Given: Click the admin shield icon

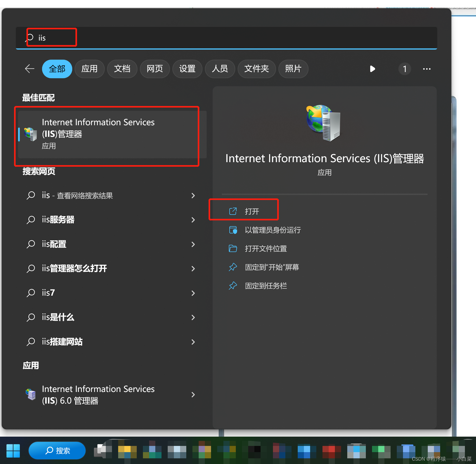Looking at the screenshot, I should pos(233,230).
